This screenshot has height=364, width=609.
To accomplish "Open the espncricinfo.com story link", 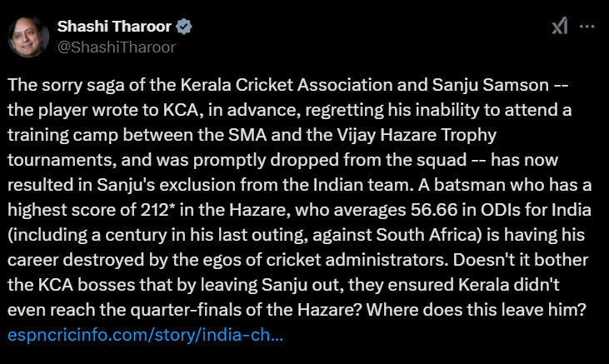I will coord(145,335).
